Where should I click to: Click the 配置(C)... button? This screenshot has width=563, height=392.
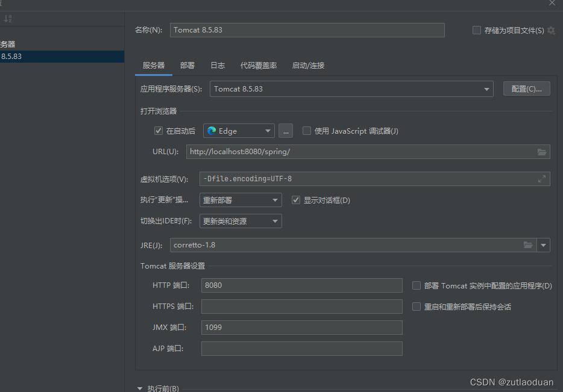pos(526,88)
